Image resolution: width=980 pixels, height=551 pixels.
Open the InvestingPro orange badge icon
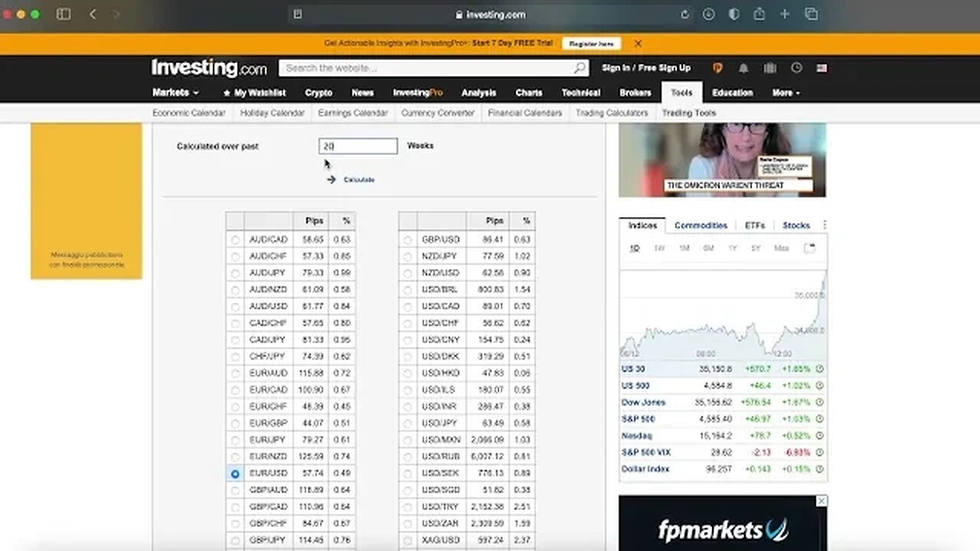717,68
